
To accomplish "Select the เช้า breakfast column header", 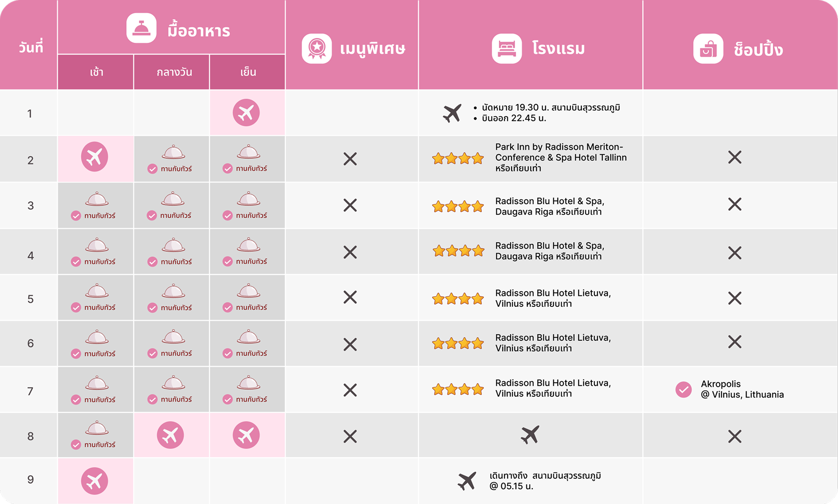I will [96, 72].
